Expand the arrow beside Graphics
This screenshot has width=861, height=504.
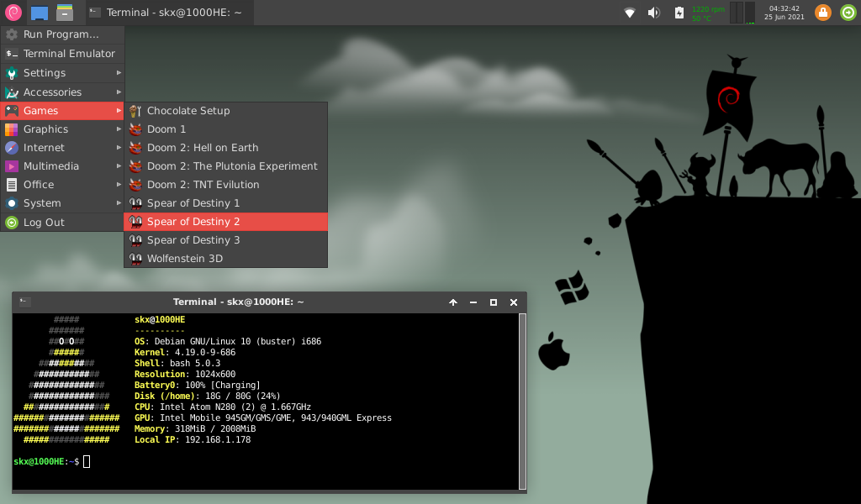click(119, 129)
